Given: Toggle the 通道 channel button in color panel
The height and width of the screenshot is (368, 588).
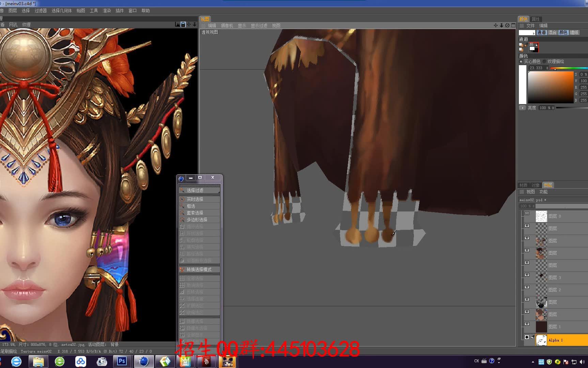Looking at the screenshot, I should coord(542,32).
